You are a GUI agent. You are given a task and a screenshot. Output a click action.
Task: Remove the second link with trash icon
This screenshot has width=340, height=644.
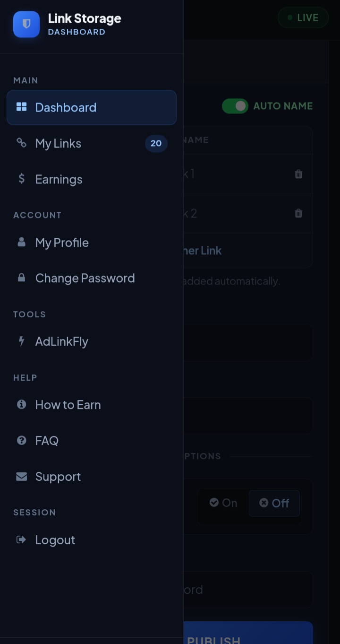pos(298,213)
